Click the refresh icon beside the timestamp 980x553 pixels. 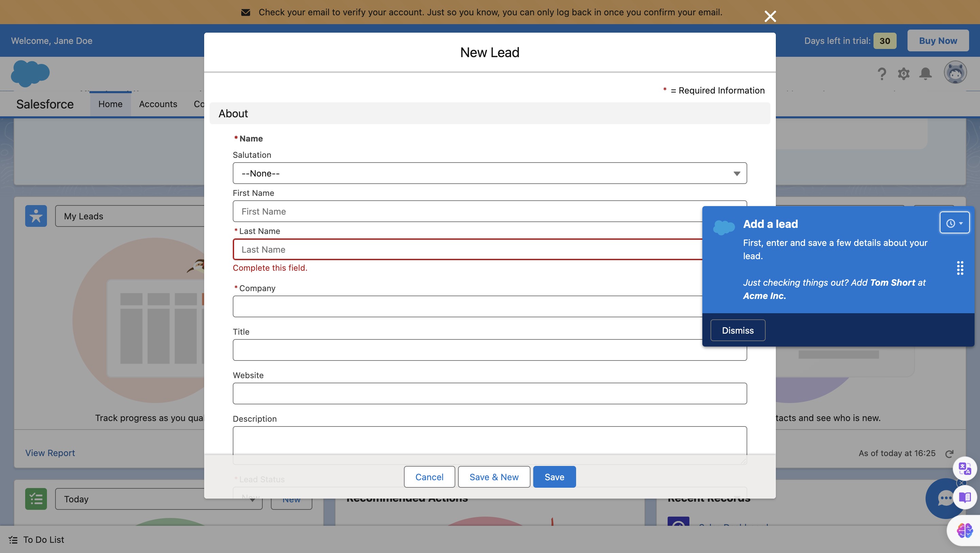pos(949,453)
